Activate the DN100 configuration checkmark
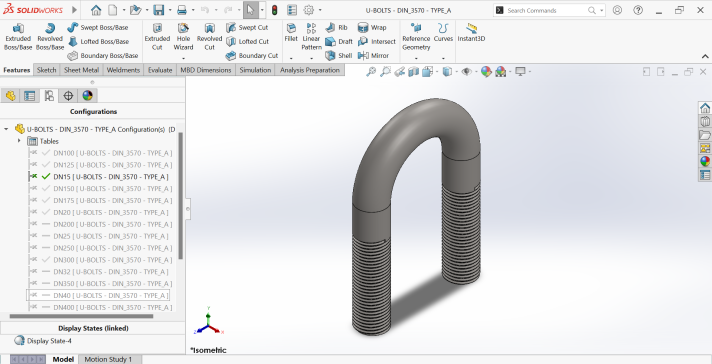The image size is (712, 364). [x=46, y=153]
